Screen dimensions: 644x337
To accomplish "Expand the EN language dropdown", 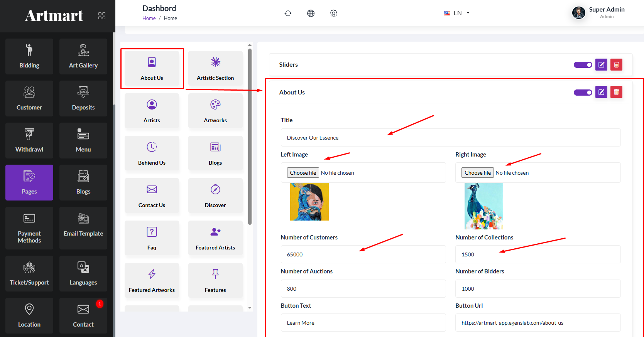I will click(457, 13).
